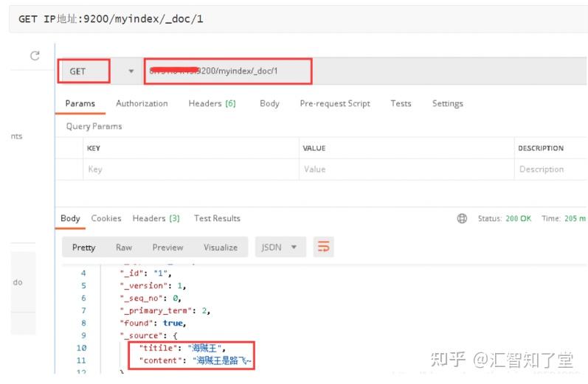588x384 pixels.
Task: Toggle the line wrap icon
Action: pyautogui.click(x=323, y=247)
